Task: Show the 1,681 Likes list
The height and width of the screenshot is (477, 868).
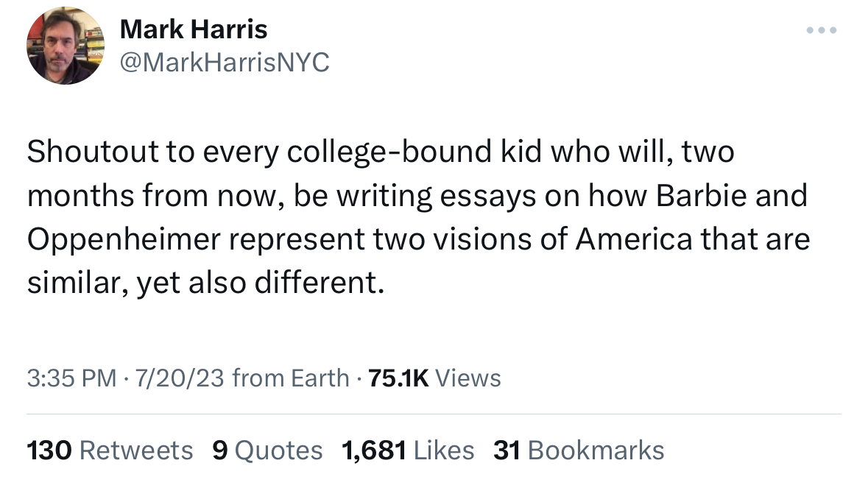Action: point(409,450)
